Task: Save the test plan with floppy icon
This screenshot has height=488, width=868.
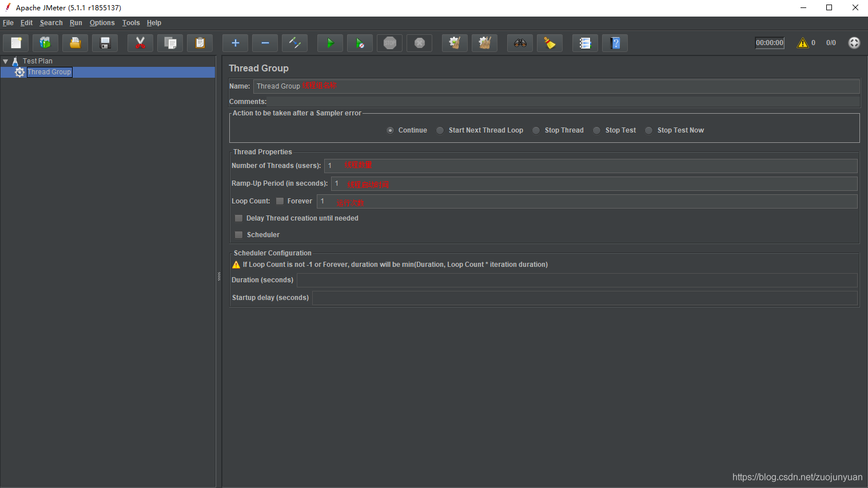Action: [105, 43]
